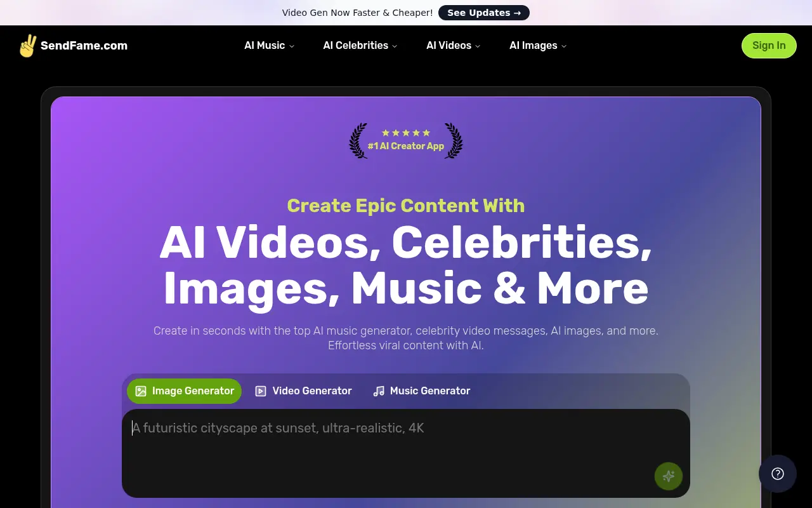812x508 pixels.
Task: Click the music note icon beside Music Generator
Action: (379, 391)
